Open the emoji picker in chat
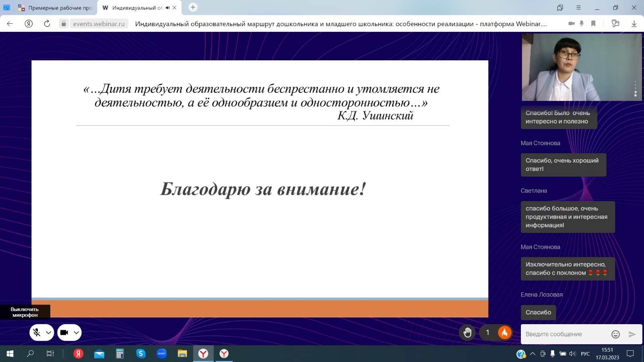The width and height of the screenshot is (644, 362). click(x=615, y=334)
